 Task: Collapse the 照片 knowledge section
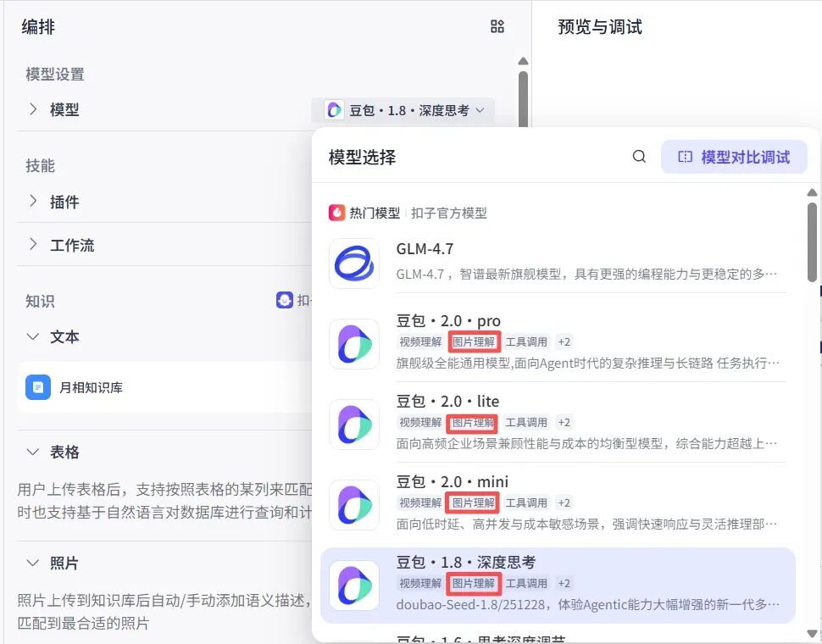(x=32, y=563)
